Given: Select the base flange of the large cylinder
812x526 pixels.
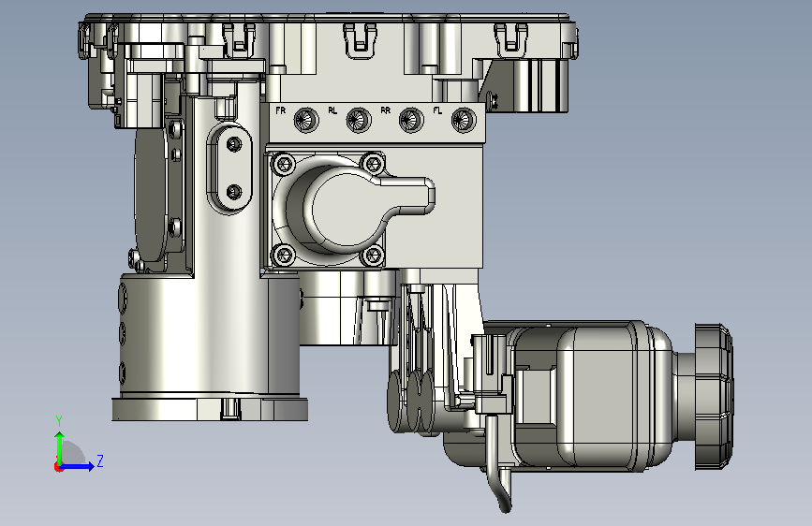Looking at the screenshot, I should coord(210,409).
